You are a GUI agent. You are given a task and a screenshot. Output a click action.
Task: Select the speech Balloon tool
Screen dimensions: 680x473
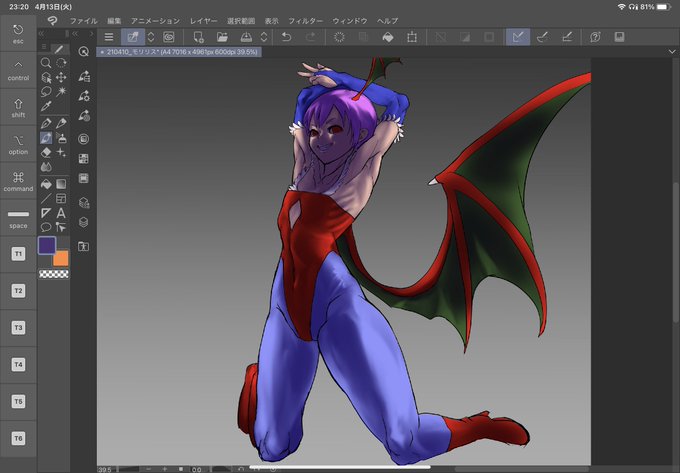coord(46,227)
